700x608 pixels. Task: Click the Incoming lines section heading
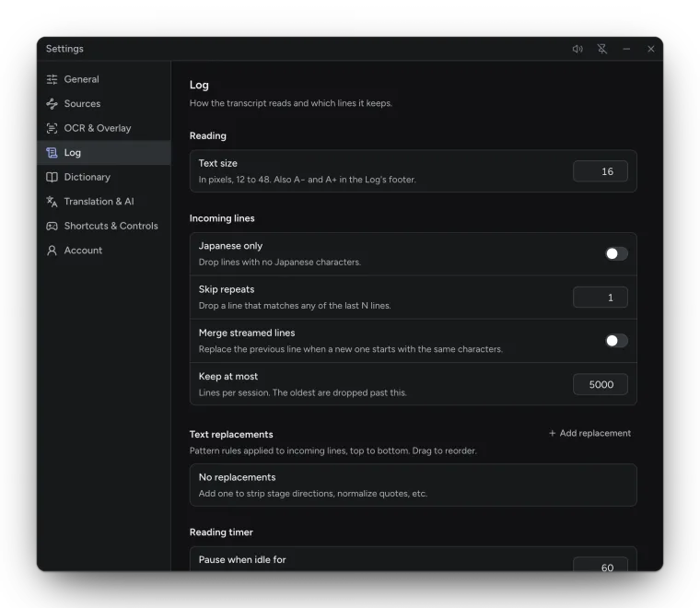point(222,218)
